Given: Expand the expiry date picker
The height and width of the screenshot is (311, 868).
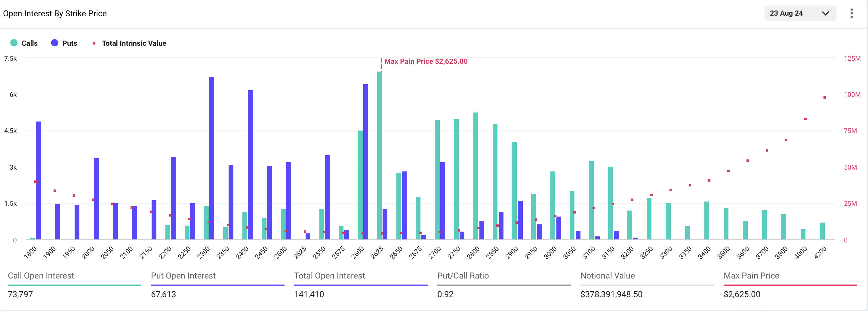Looking at the screenshot, I should [800, 13].
